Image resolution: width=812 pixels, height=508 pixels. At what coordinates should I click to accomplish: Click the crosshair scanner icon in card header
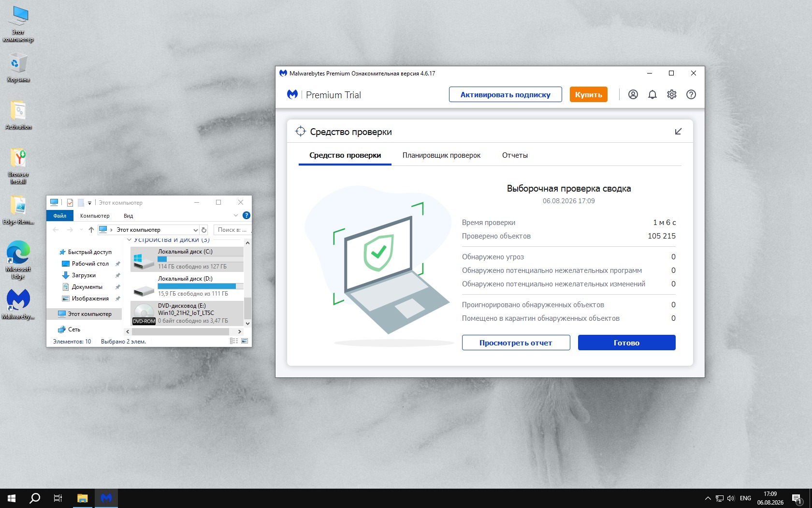[x=300, y=132]
